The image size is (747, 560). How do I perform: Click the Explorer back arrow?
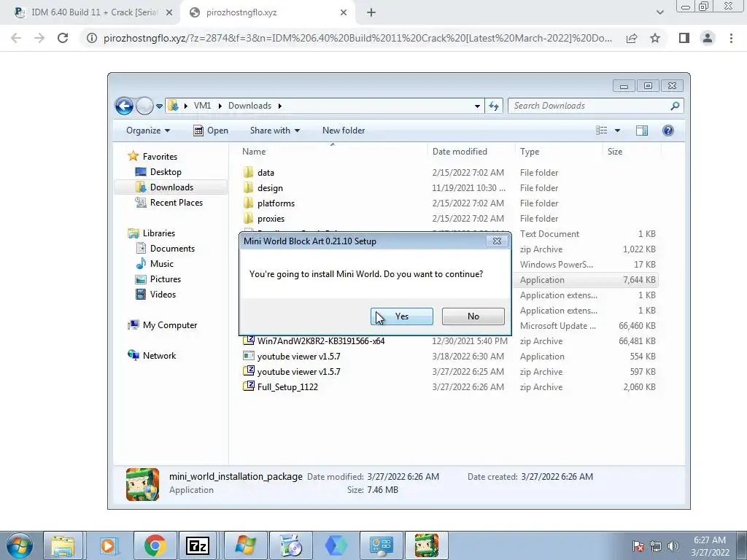click(124, 106)
